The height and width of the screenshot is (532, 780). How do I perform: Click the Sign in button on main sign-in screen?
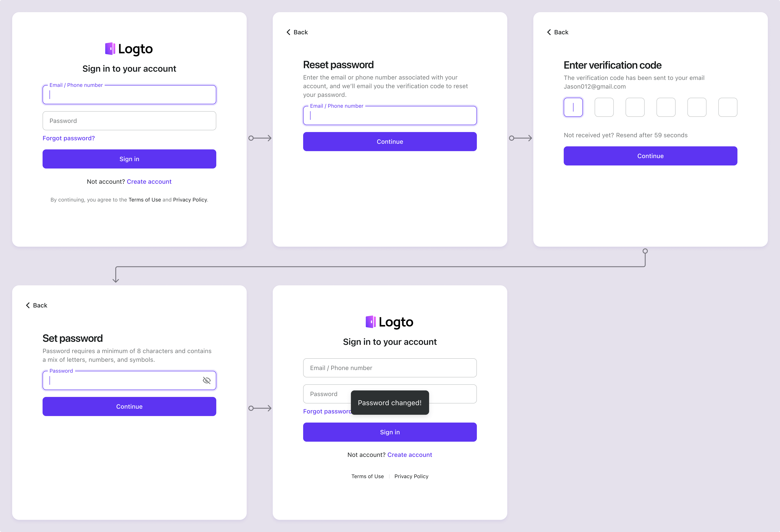[129, 159]
